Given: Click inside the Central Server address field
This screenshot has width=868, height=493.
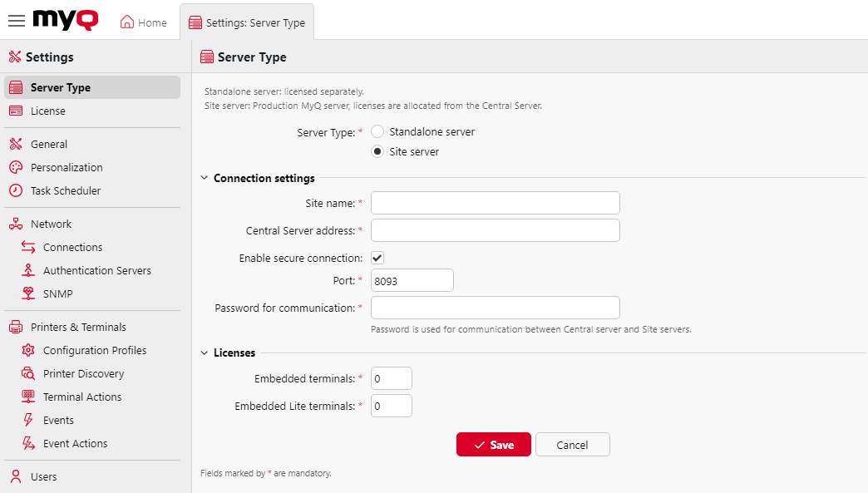Looking at the screenshot, I should 495,230.
